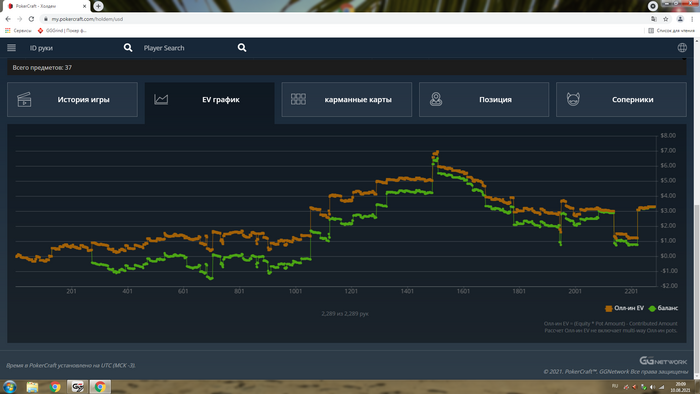Open the active Chrome taskbar window

(100, 387)
